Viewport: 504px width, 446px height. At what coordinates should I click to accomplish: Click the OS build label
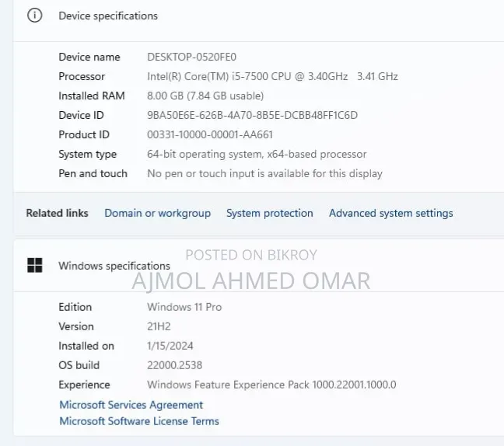click(x=79, y=365)
